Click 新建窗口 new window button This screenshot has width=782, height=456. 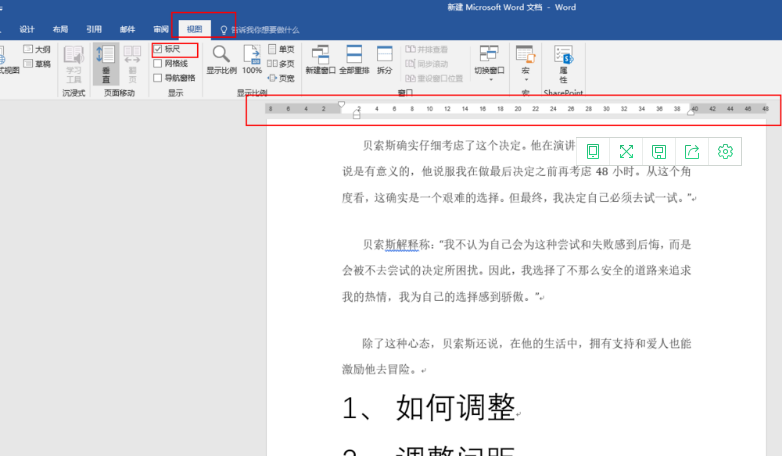(x=321, y=60)
